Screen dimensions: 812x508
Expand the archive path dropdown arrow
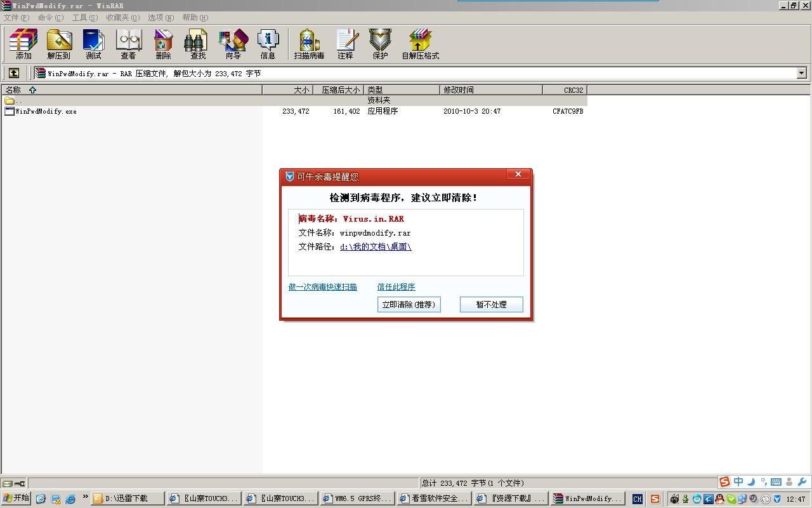801,73
